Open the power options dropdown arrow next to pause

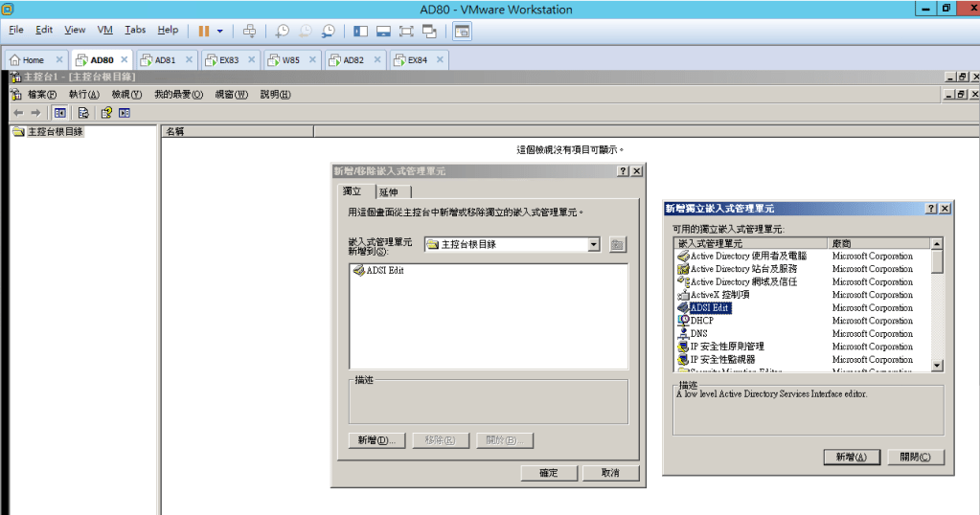pyautogui.click(x=219, y=31)
